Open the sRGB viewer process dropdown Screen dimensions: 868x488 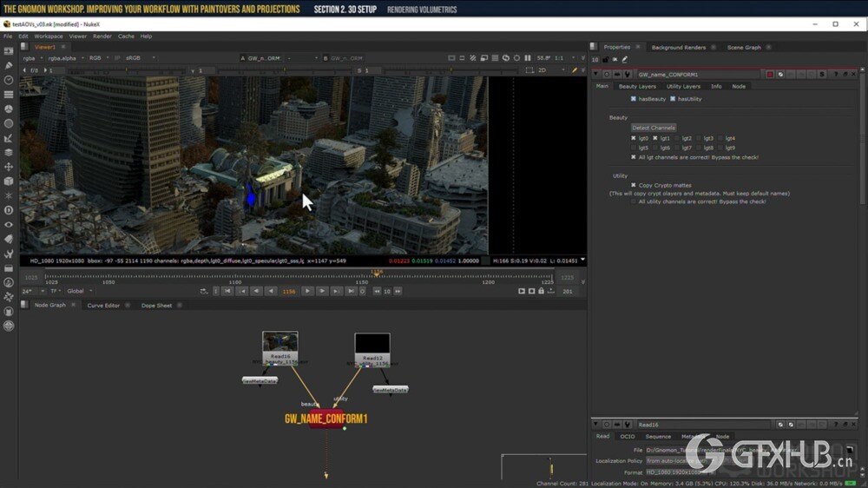[x=140, y=58]
